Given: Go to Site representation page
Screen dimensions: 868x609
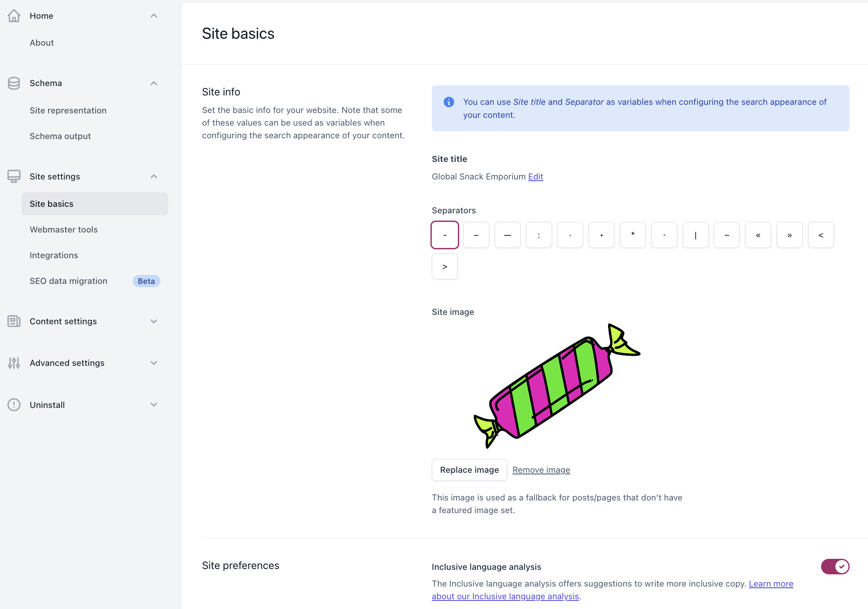Looking at the screenshot, I should 68,111.
